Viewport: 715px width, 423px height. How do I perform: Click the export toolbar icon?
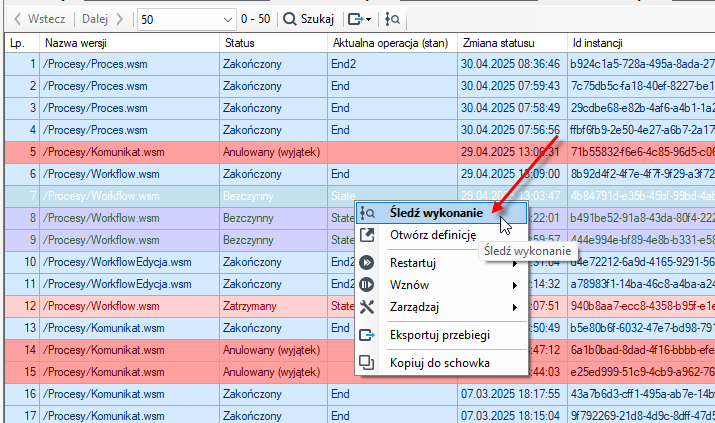(x=355, y=19)
